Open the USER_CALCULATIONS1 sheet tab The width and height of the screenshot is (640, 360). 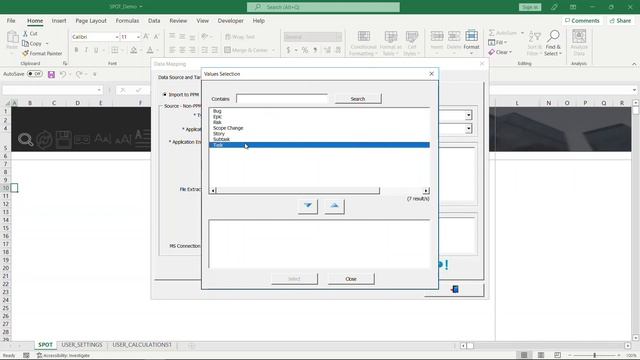click(x=142, y=345)
